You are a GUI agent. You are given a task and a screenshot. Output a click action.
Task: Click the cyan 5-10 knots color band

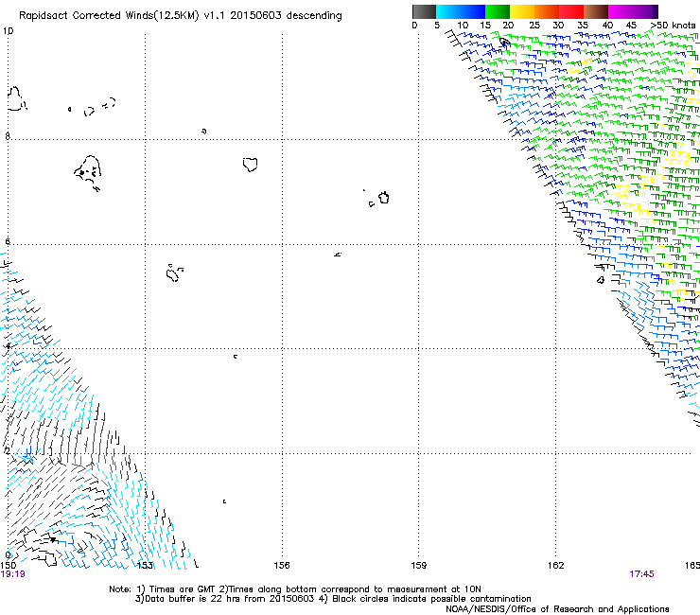pyautogui.click(x=448, y=11)
